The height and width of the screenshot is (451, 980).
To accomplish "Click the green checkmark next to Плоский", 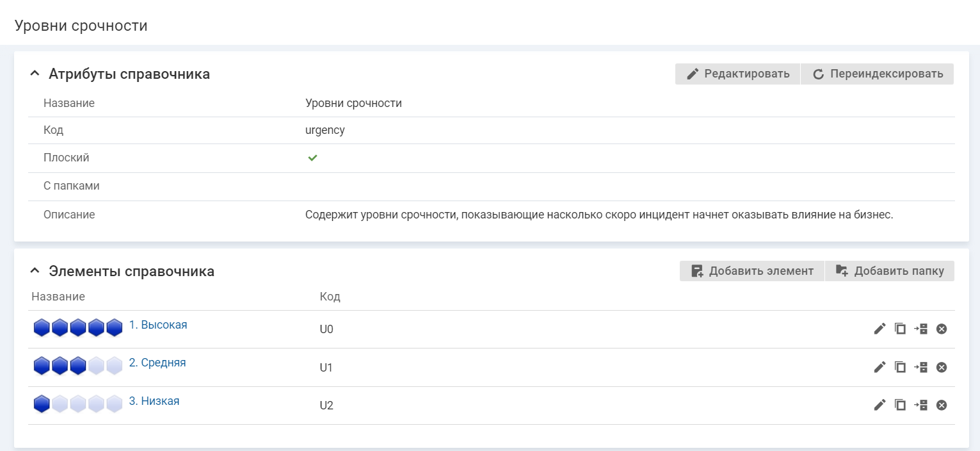I will coord(312,158).
